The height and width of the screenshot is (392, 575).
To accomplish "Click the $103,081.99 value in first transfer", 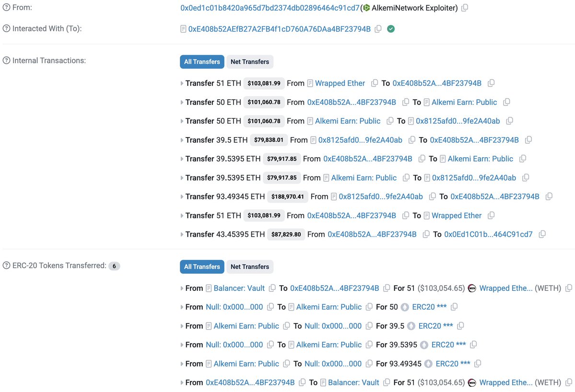I will point(264,83).
